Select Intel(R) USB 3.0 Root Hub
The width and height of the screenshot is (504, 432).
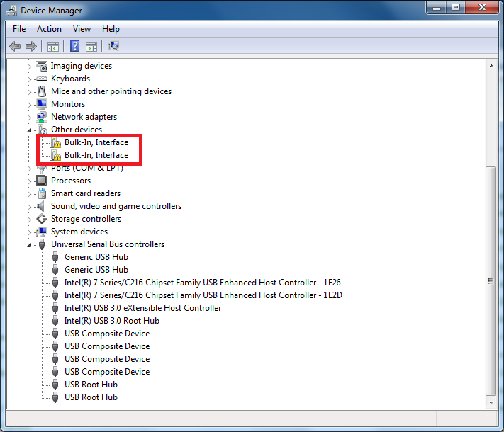112,321
